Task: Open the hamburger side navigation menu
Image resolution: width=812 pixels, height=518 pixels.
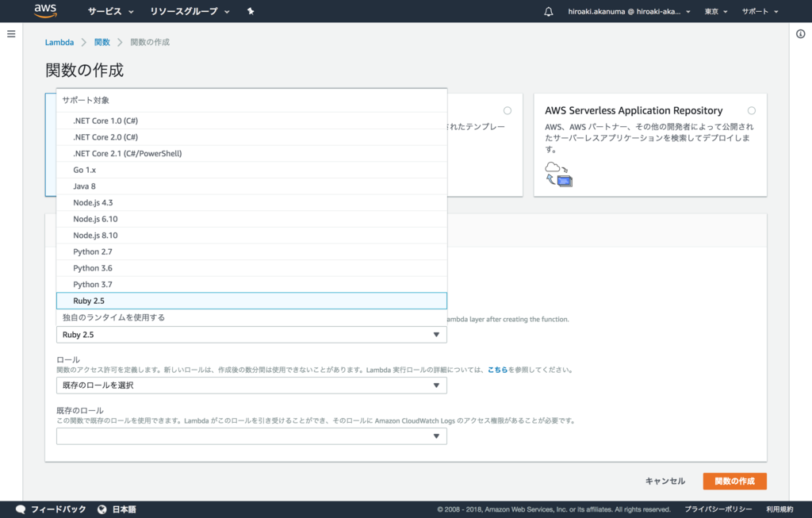Action: pos(11,34)
